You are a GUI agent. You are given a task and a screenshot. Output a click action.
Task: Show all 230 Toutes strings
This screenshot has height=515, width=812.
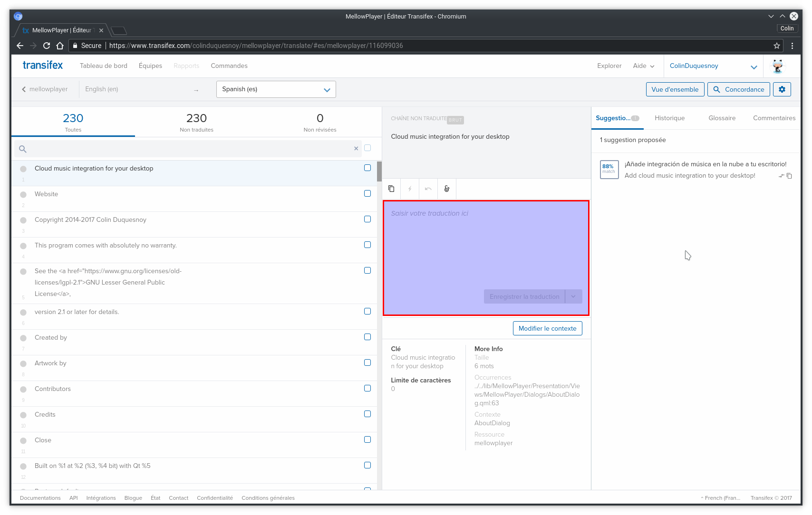73,122
